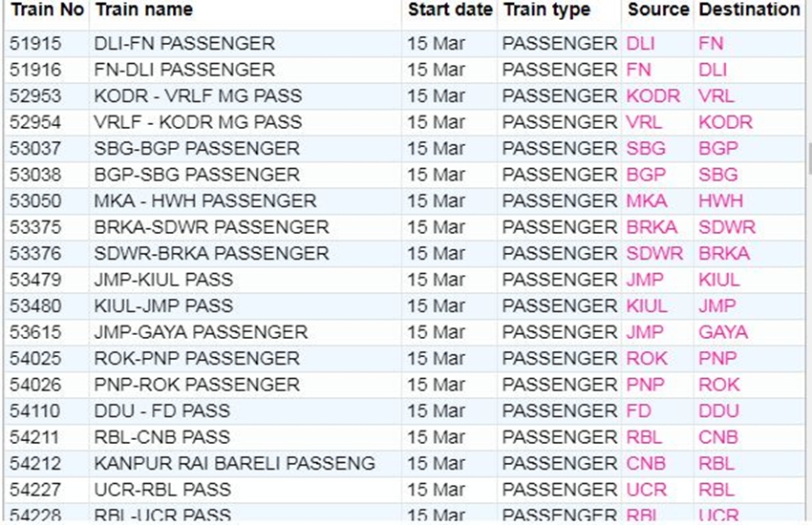Click the GAYA destination station link
812x525 pixels.
point(723,332)
